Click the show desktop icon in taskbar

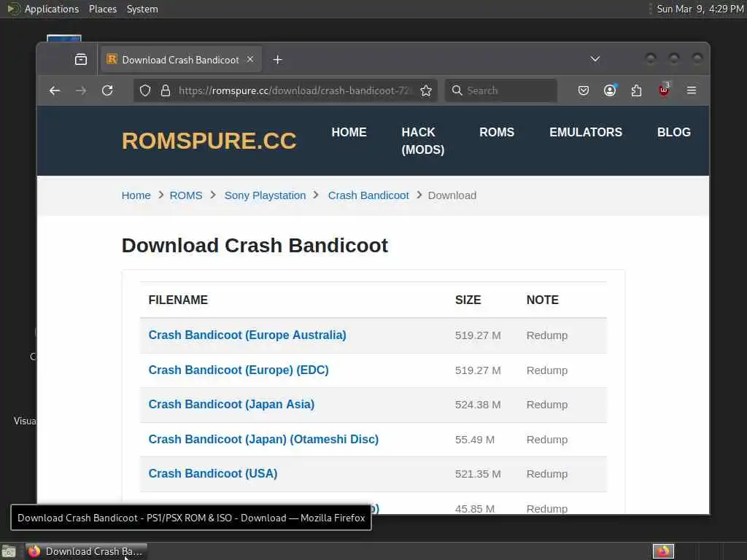pos(9,551)
